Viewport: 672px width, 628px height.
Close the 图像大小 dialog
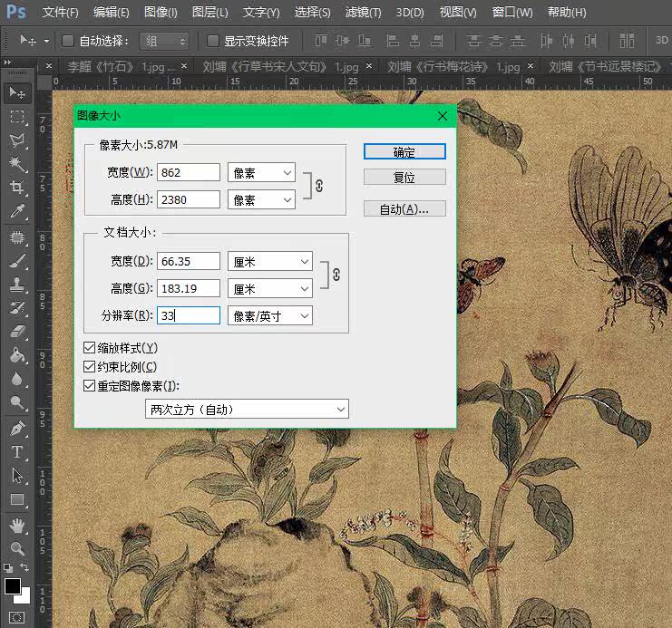[x=443, y=116]
